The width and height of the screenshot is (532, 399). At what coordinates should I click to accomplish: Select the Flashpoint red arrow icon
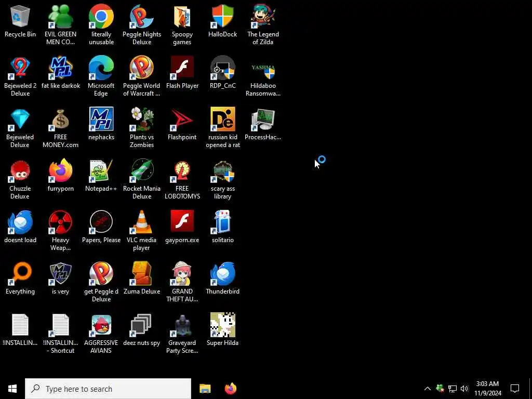click(182, 119)
